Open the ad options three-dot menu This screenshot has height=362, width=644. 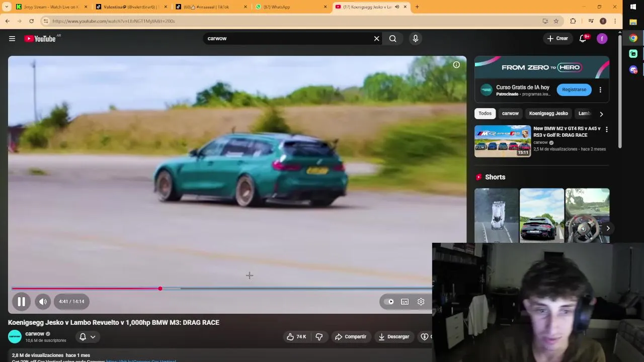pyautogui.click(x=600, y=90)
